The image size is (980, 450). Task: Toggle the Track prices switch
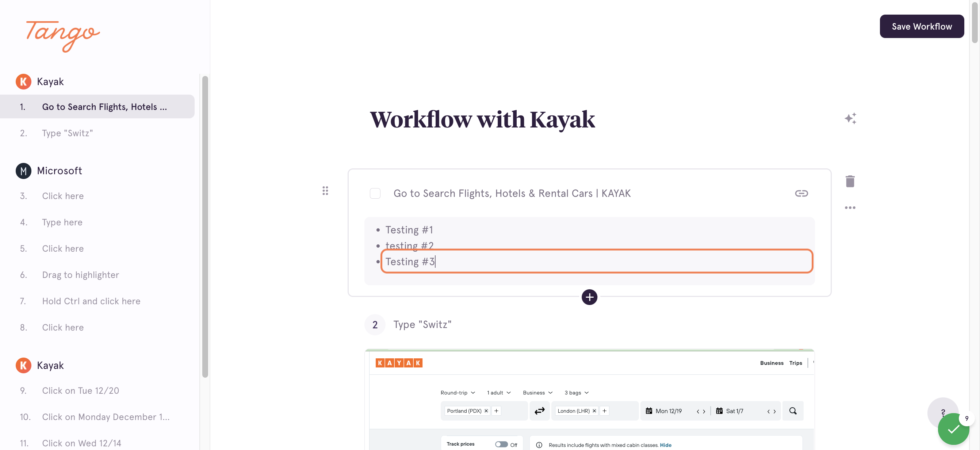pos(501,444)
